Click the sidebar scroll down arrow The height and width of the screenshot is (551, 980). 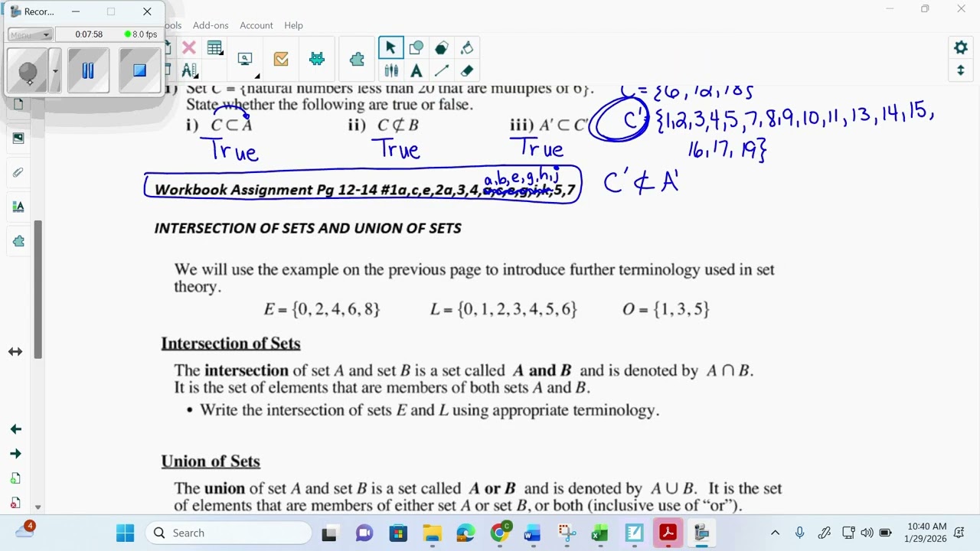[x=38, y=507]
